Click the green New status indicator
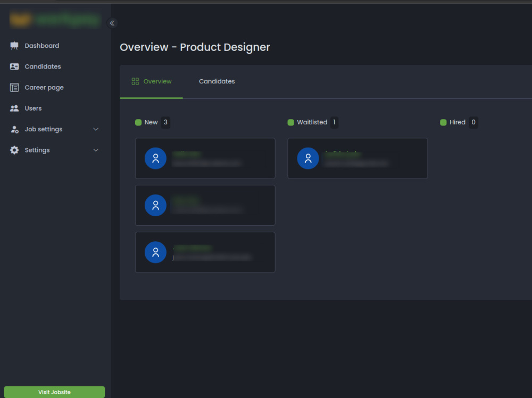The height and width of the screenshot is (398, 532). pyautogui.click(x=138, y=122)
